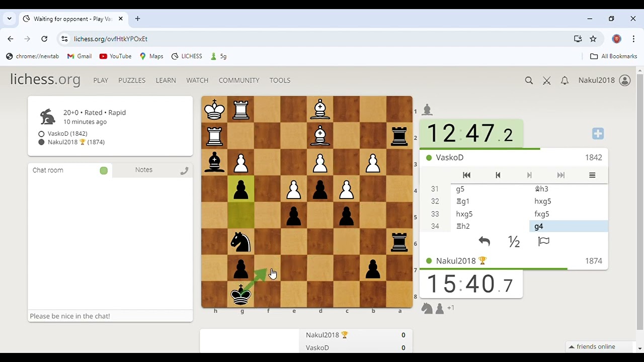Close the 'Waiting for opponent' tab

pyautogui.click(x=121, y=19)
